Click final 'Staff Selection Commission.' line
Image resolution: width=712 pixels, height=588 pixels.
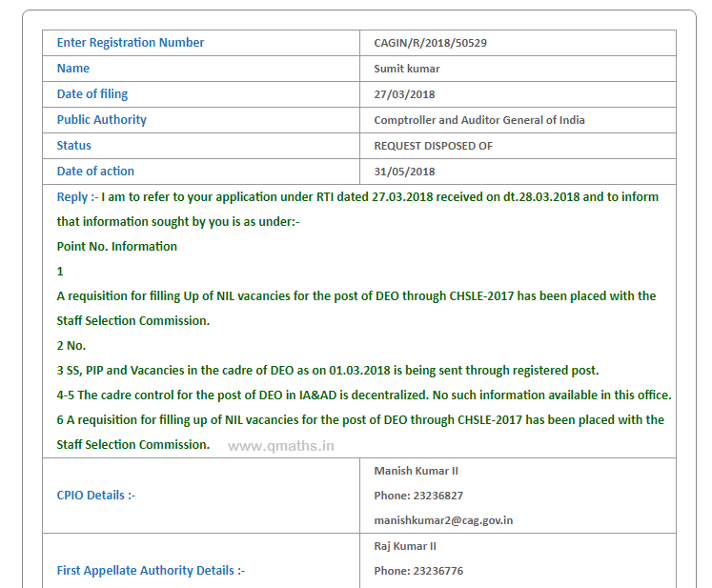pyautogui.click(x=133, y=444)
